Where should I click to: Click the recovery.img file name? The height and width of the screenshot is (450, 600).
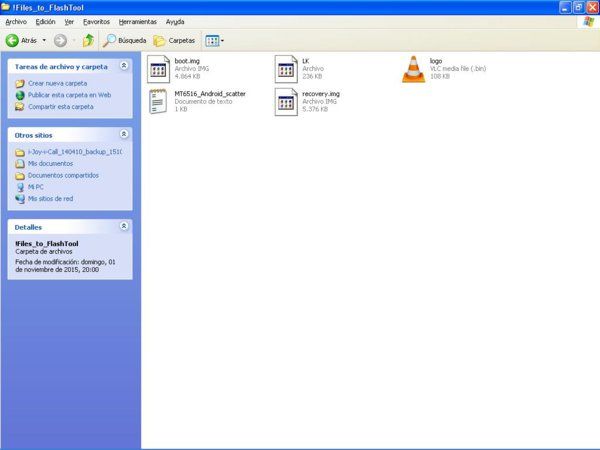tap(321, 94)
